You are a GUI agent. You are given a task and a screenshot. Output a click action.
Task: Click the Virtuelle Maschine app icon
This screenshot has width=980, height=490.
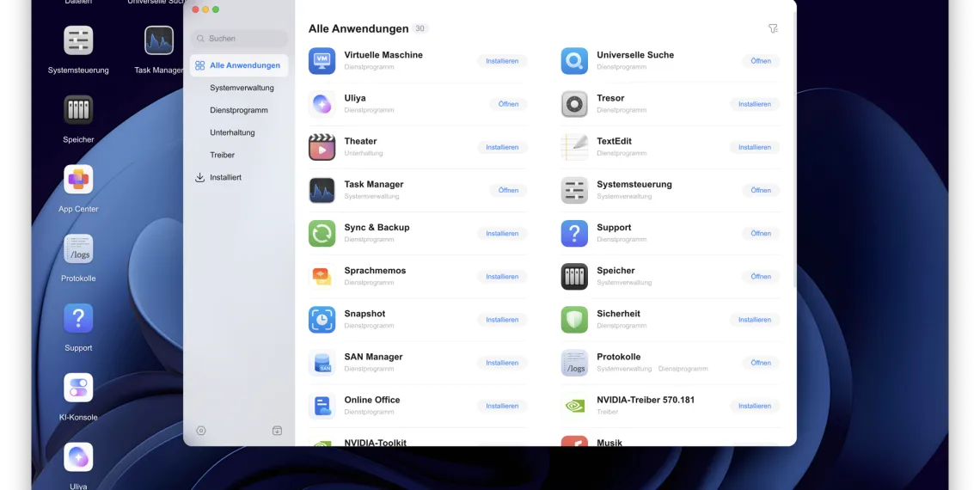322,61
